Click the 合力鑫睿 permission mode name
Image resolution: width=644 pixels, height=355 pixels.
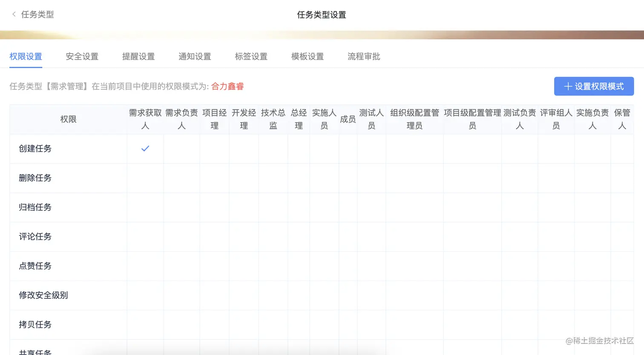click(227, 86)
